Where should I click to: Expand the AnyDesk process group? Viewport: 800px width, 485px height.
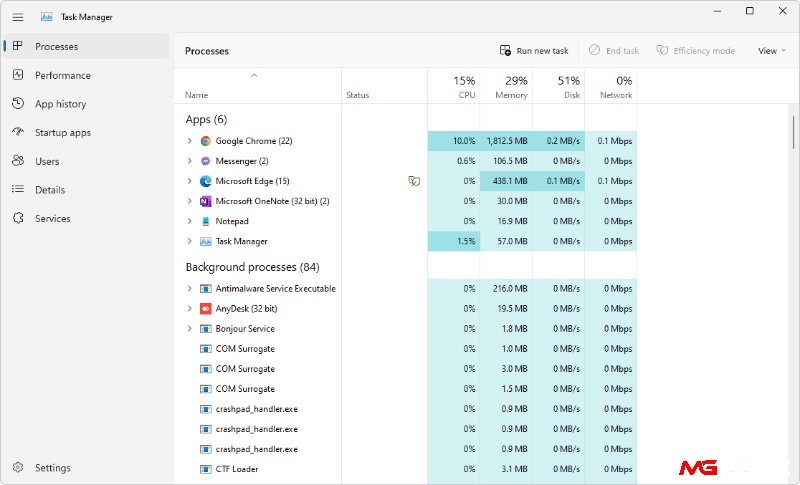coord(189,309)
